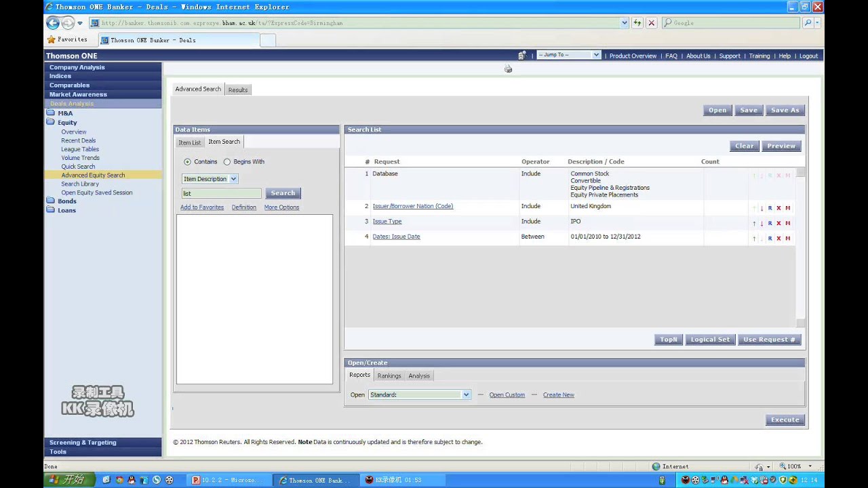Click the Execute button
This screenshot has width=868, height=488.
click(x=785, y=420)
